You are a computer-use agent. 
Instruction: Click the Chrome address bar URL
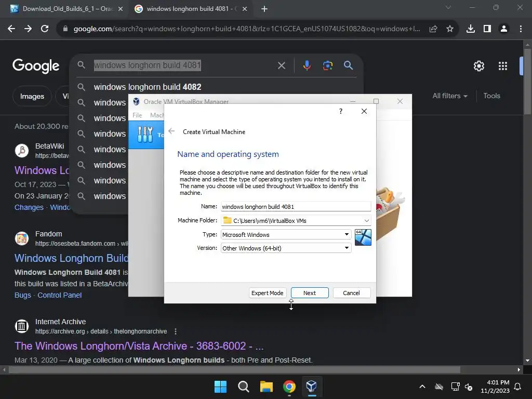247,29
